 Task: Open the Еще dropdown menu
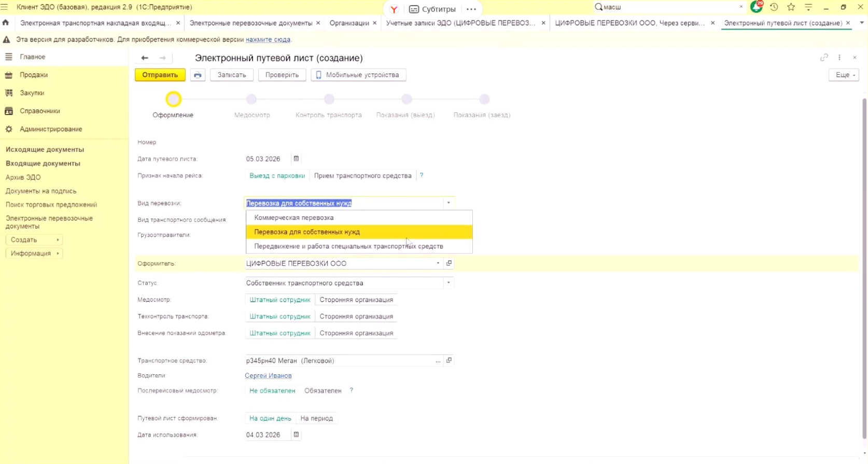click(844, 75)
